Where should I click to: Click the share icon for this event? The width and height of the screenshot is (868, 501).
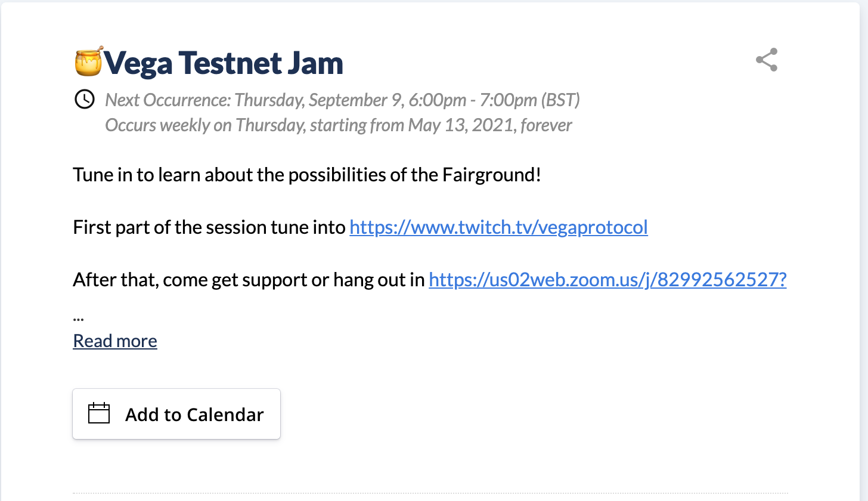[x=767, y=60]
